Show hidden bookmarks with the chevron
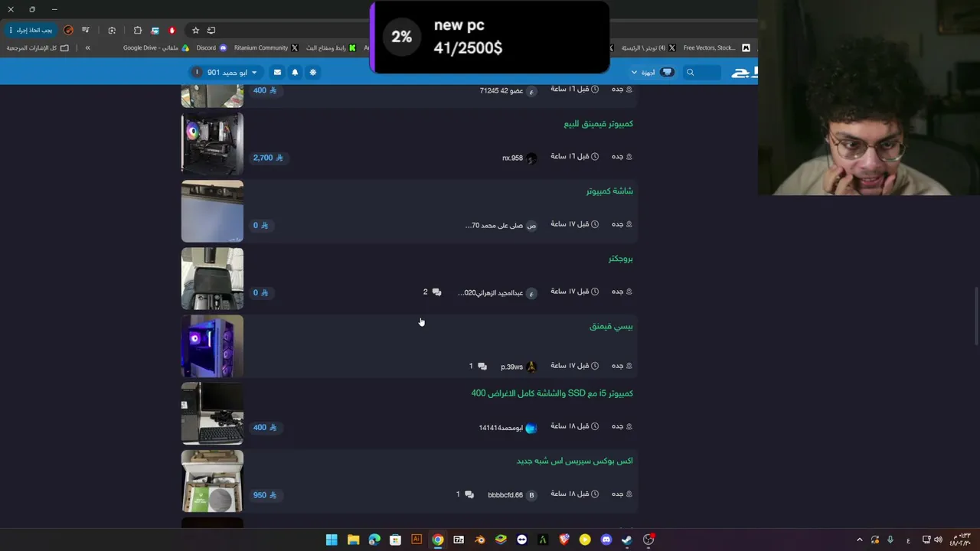 pyautogui.click(x=87, y=47)
